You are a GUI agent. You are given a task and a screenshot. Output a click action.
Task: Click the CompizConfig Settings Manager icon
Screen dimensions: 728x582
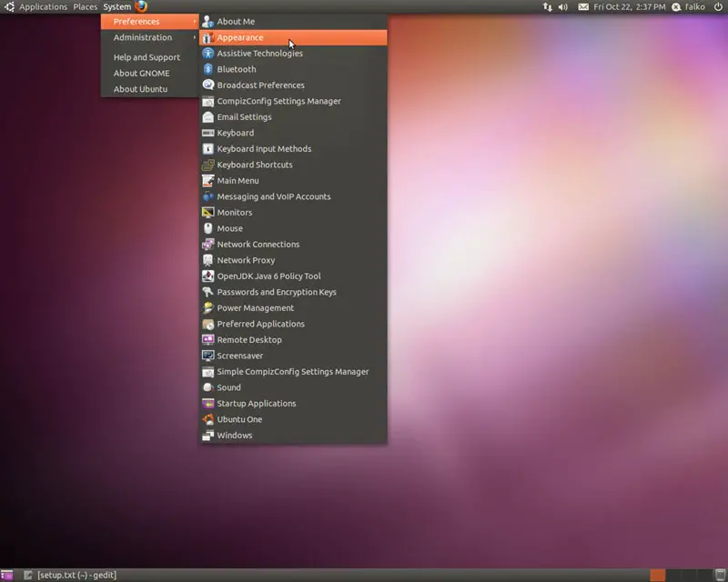click(x=208, y=101)
